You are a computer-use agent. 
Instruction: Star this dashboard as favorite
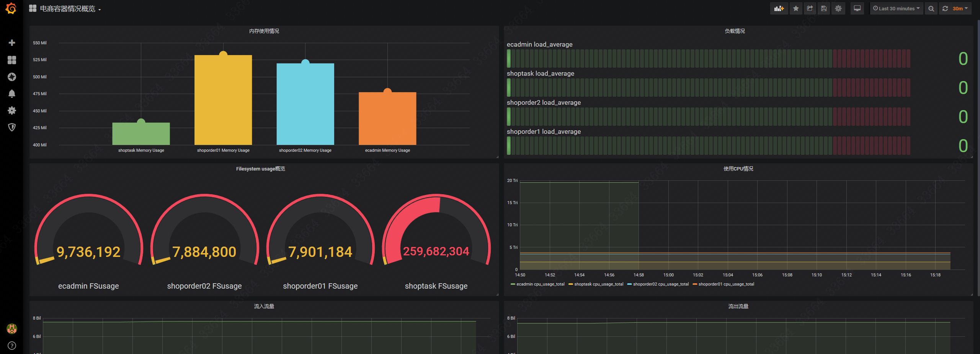(796, 8)
